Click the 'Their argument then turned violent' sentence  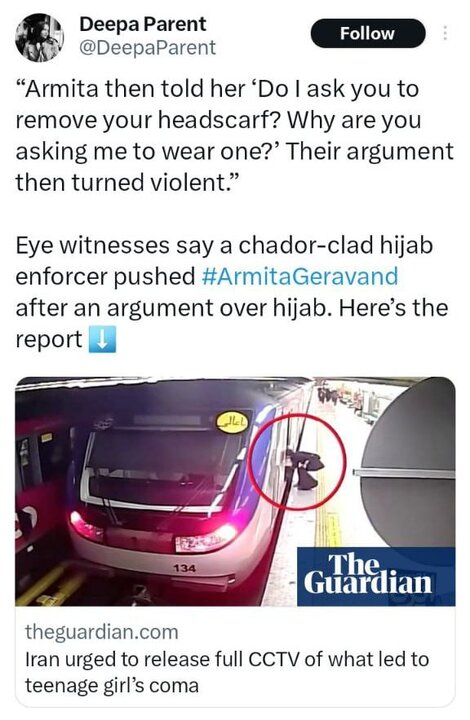point(235,167)
